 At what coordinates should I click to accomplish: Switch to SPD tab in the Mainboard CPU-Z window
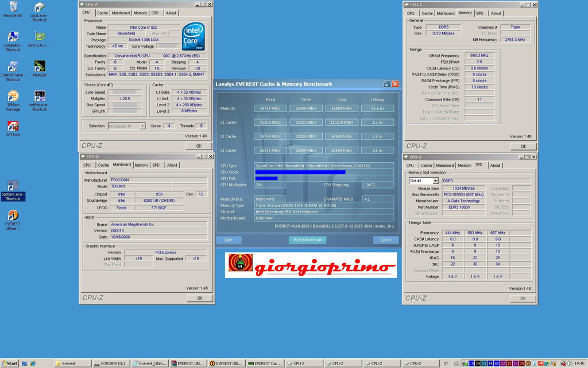(156, 165)
